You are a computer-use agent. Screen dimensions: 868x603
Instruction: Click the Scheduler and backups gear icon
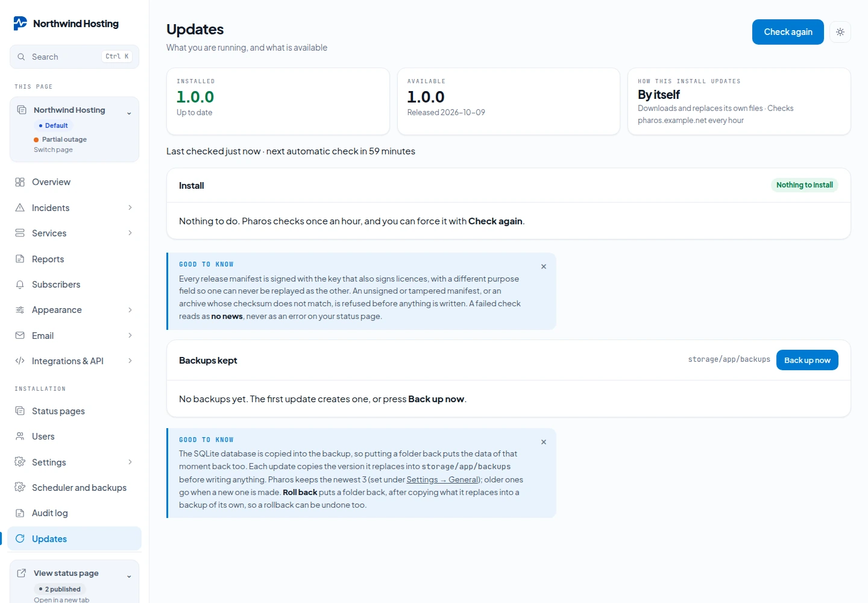[x=20, y=487]
